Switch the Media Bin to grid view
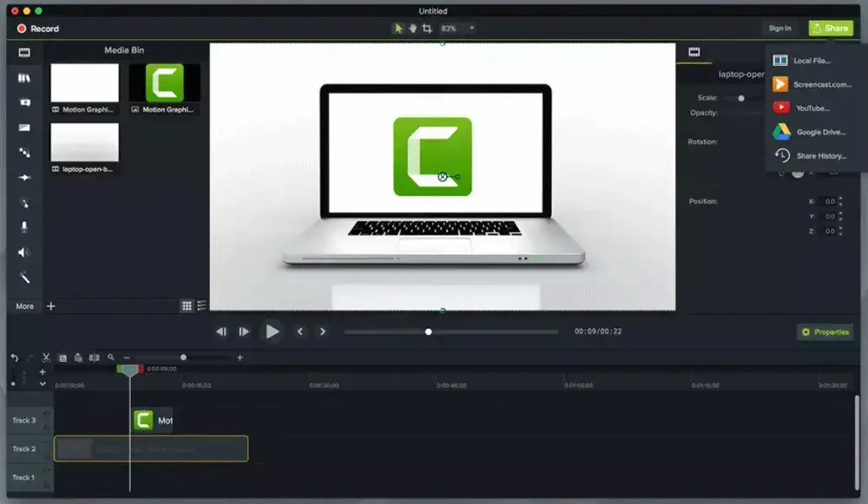This screenshot has width=868, height=504. point(187,306)
